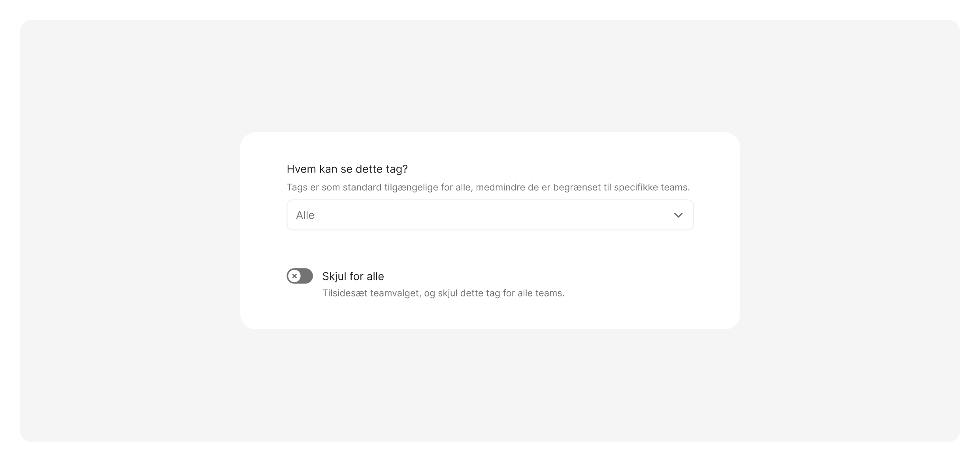Viewport: 980px width, 462px height.
Task: Expand the list of teams via the down arrow
Action: tap(678, 215)
